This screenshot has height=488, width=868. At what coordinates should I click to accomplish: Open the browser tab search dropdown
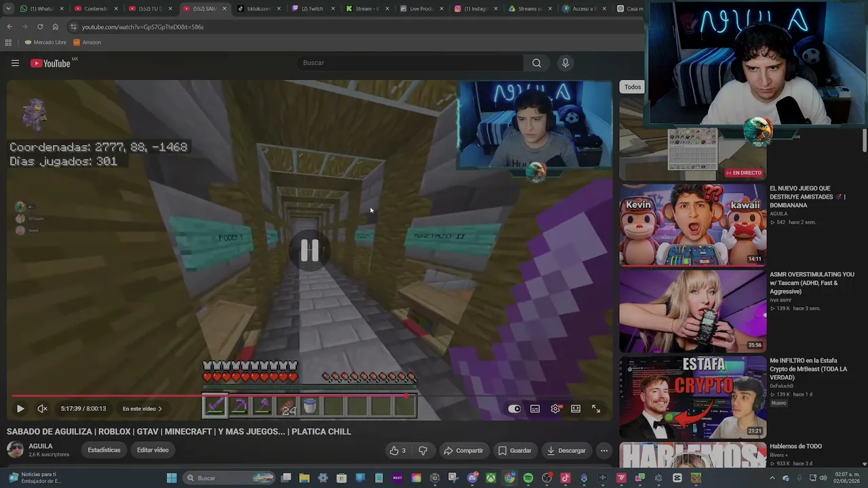[9, 9]
